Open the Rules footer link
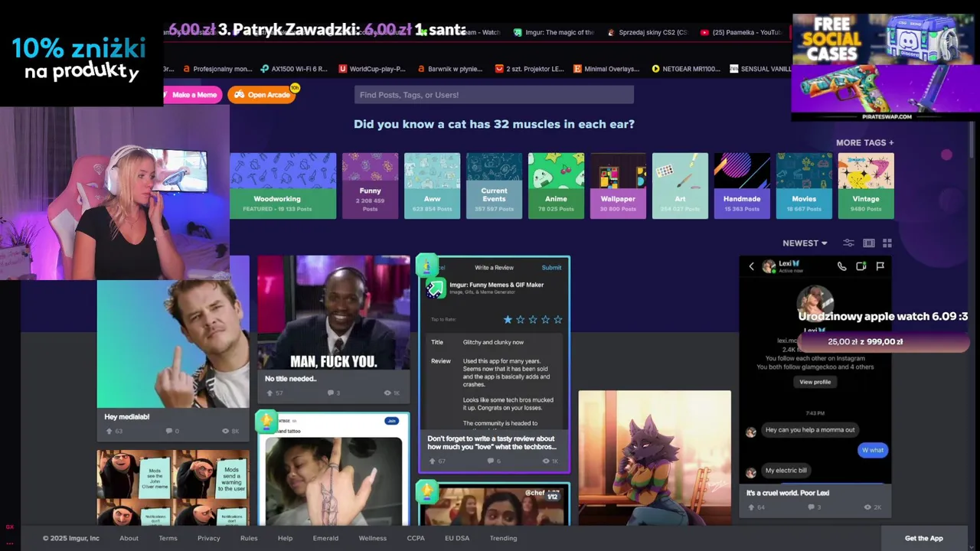This screenshot has width=980, height=551. point(249,538)
